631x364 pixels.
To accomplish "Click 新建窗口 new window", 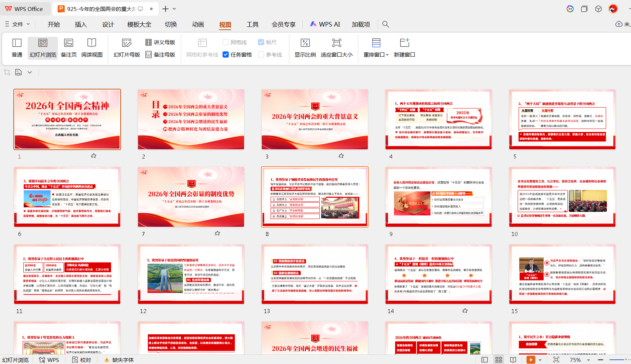I will 404,48.
